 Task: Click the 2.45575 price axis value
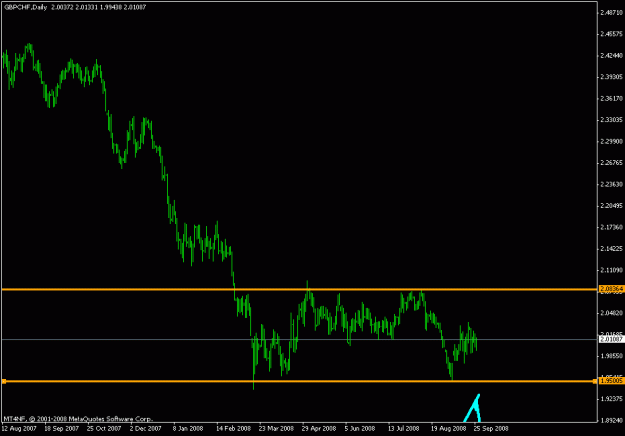611,34
